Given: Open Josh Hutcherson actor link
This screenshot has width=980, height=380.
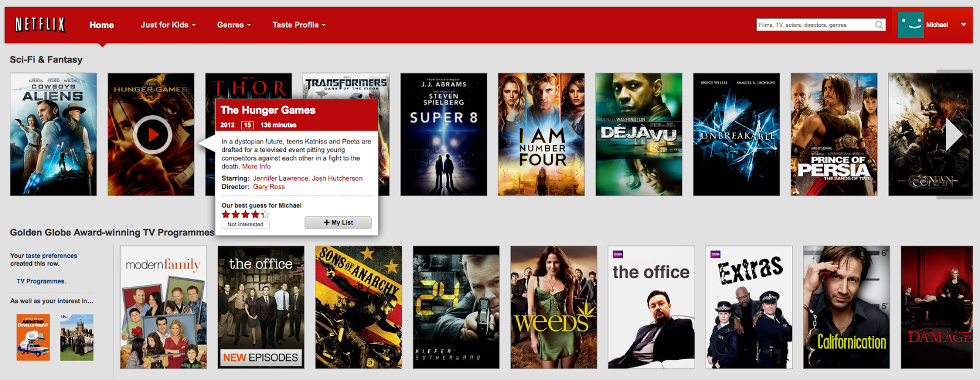Looking at the screenshot, I should point(337,178).
